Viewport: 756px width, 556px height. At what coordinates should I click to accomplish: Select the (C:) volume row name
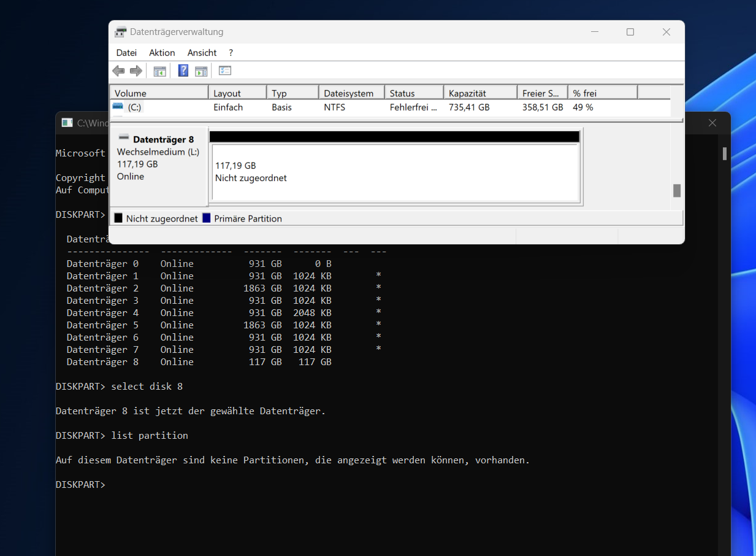[135, 107]
